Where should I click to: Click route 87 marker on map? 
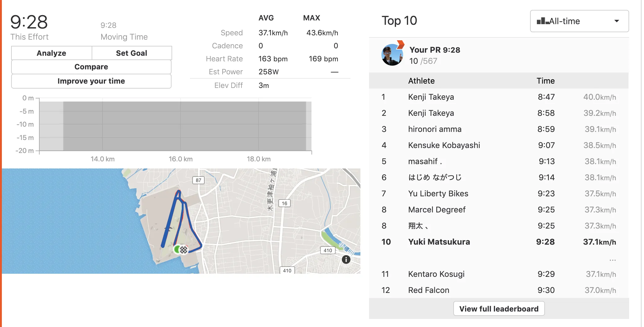pyautogui.click(x=198, y=180)
